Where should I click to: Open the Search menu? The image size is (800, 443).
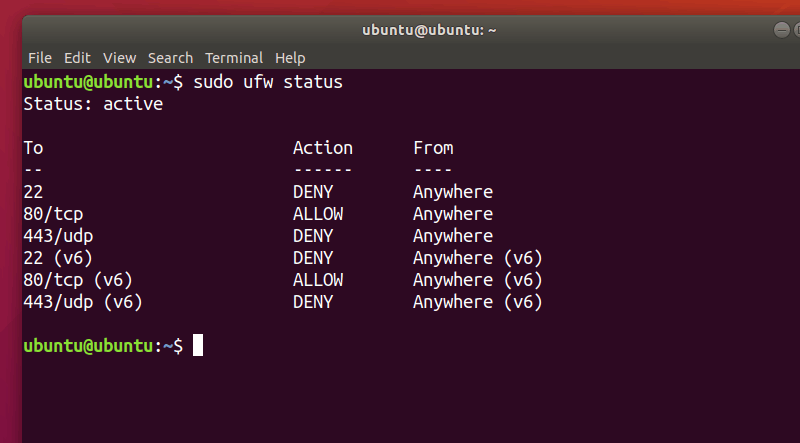point(170,58)
